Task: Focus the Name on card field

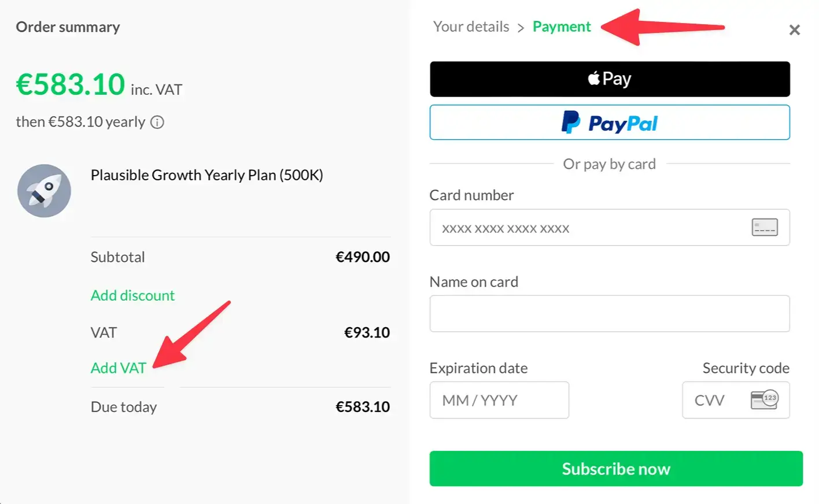Action: (609, 313)
